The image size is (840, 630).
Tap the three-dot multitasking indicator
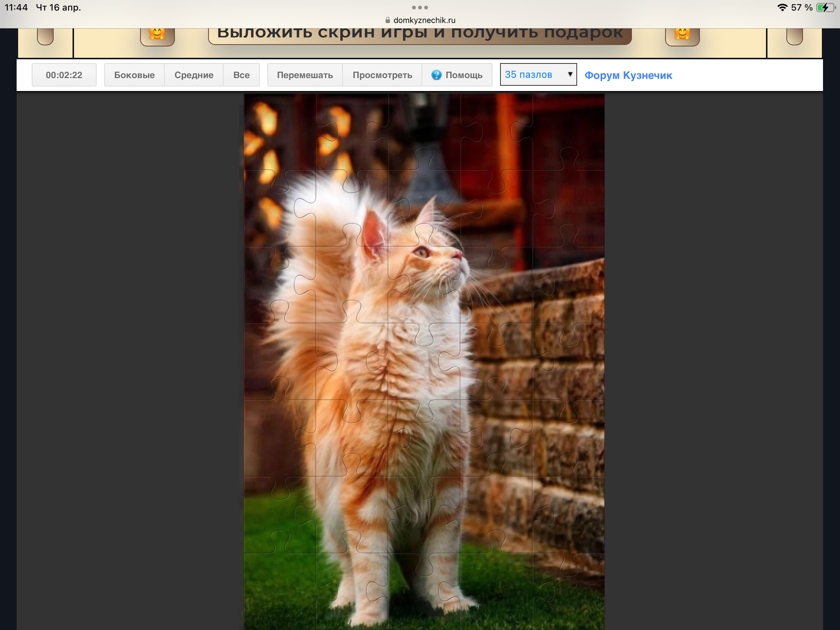(420, 8)
